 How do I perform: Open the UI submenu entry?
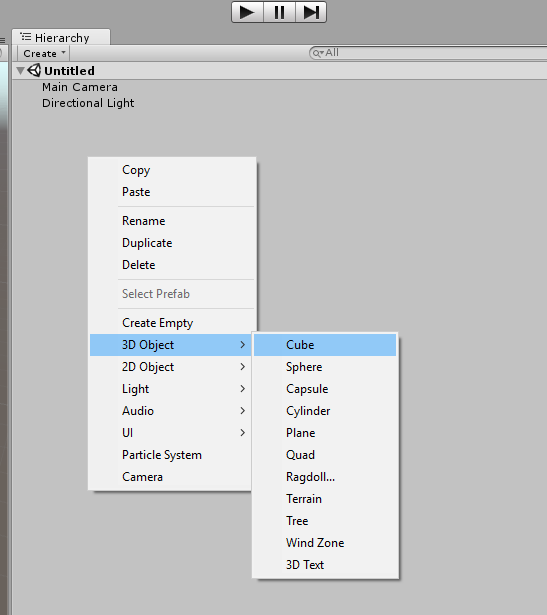[x=171, y=433]
